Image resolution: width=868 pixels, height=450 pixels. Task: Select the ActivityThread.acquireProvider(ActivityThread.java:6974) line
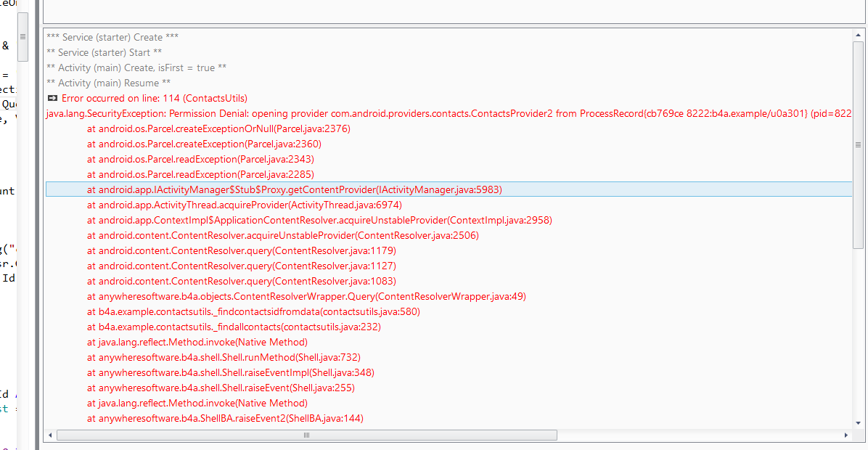pyautogui.click(x=244, y=205)
